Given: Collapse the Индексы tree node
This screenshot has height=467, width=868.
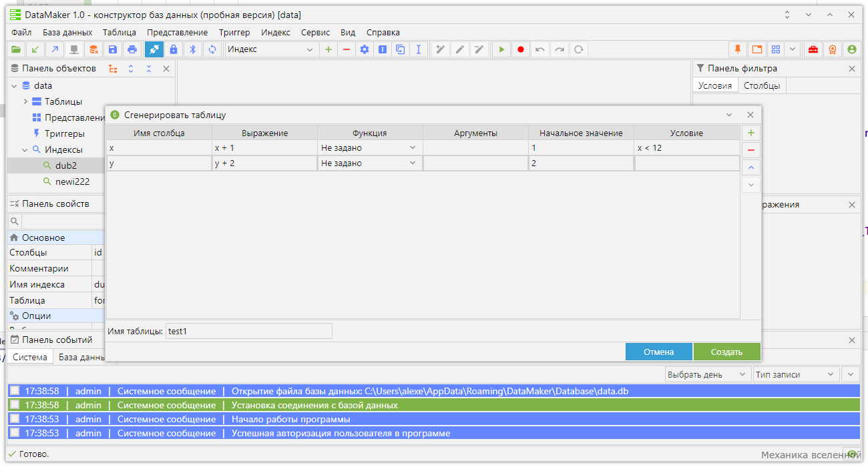Looking at the screenshot, I should tap(25, 149).
